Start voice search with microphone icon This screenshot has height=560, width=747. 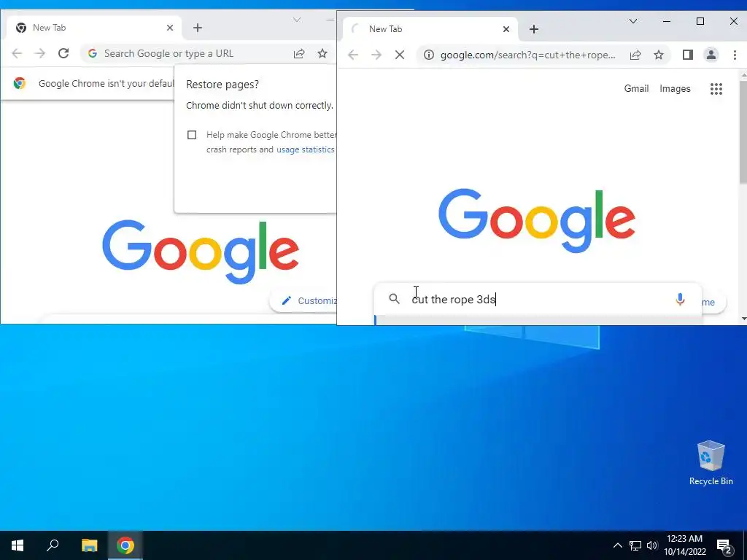681,299
